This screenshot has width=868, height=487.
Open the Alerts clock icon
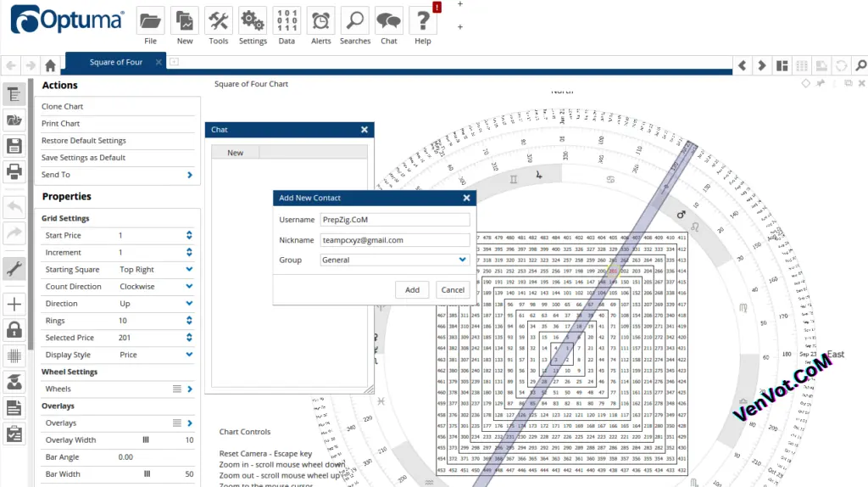pyautogui.click(x=320, y=21)
